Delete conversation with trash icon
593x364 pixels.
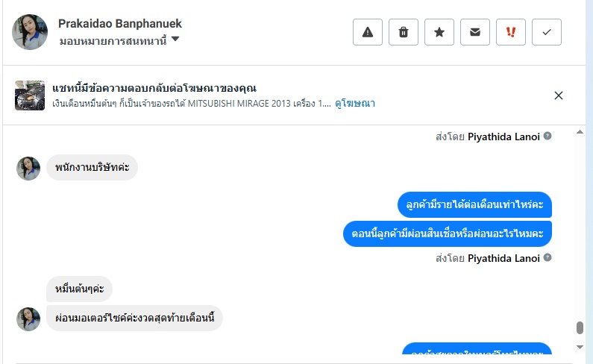point(404,32)
